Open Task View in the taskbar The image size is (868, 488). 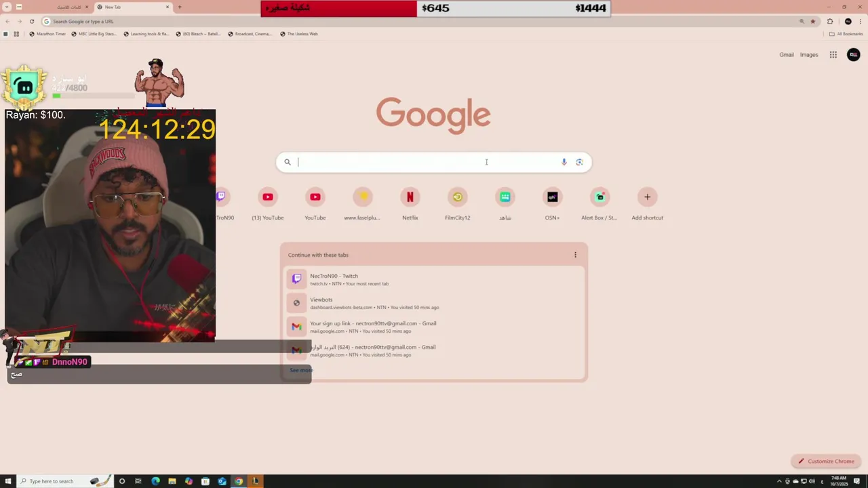point(138,481)
